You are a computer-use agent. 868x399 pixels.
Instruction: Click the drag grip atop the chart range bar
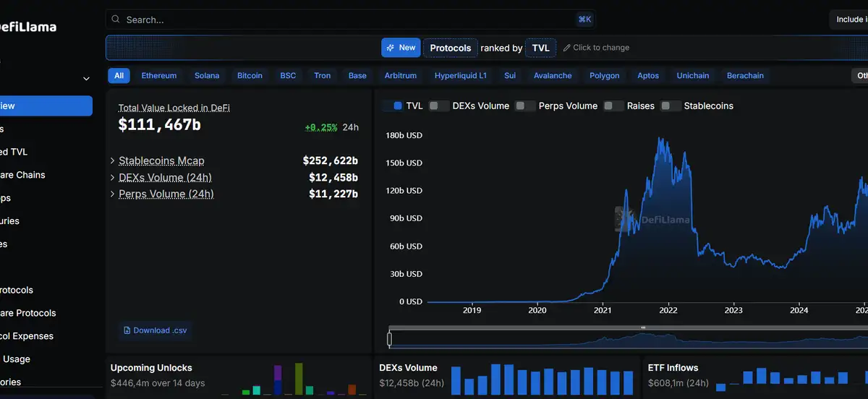[643, 327]
